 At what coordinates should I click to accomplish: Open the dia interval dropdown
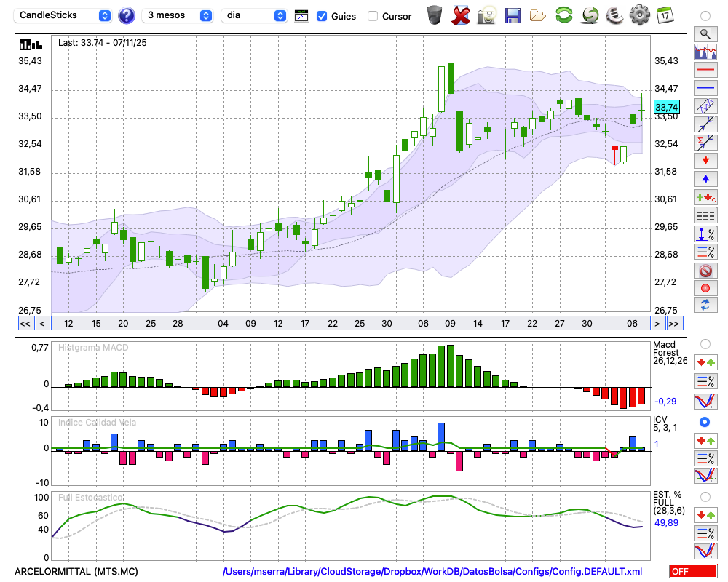click(x=254, y=15)
